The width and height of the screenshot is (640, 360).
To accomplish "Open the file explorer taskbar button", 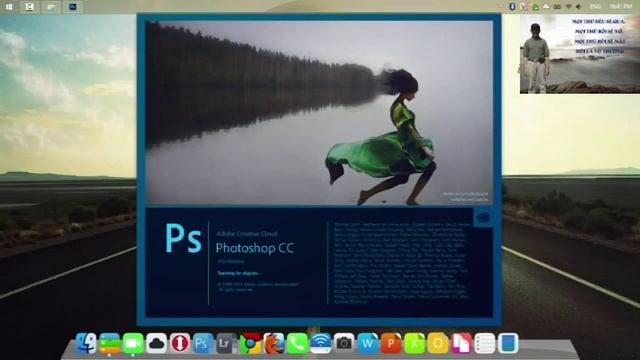I will click(x=51, y=7).
